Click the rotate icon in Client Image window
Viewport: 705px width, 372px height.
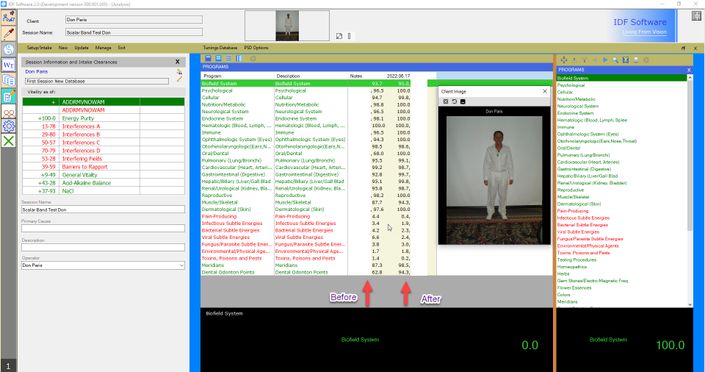(454, 102)
